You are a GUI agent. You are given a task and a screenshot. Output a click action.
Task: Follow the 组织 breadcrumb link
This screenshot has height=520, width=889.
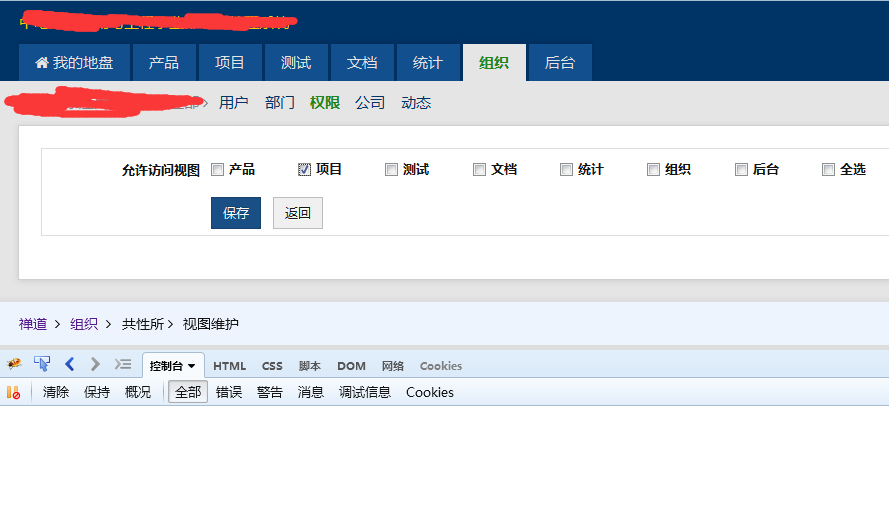[x=84, y=324]
